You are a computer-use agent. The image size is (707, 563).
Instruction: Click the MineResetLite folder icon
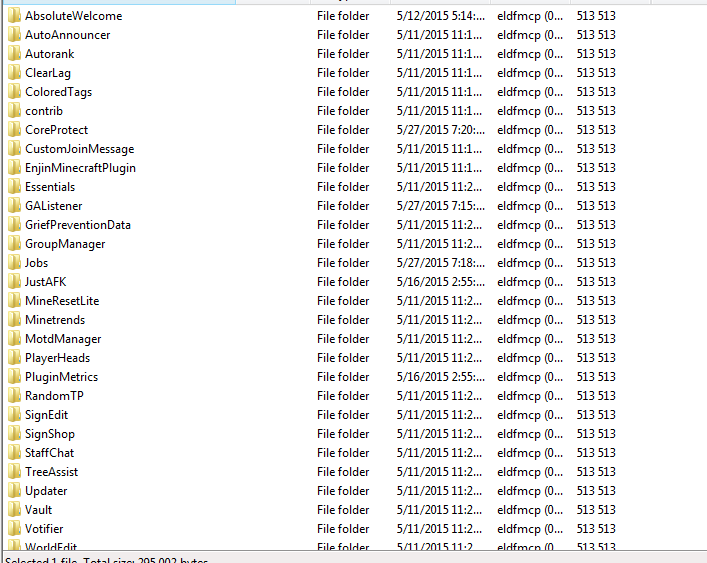tap(14, 301)
